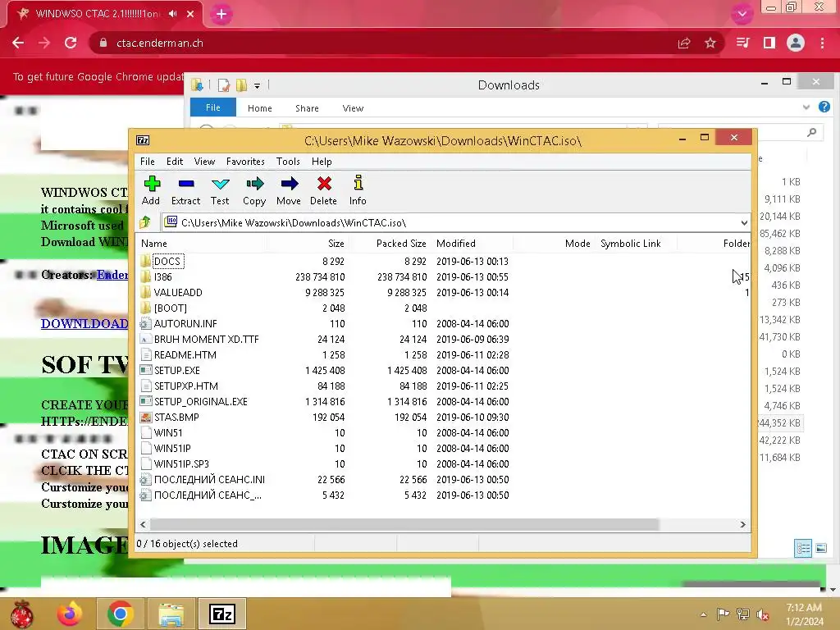Switch to View tab in Explorer ribbon

[353, 107]
